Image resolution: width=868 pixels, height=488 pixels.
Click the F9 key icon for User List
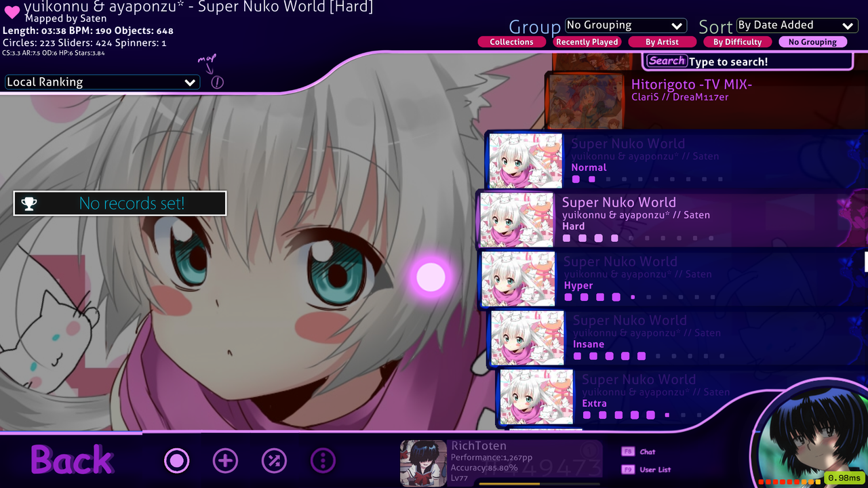click(627, 469)
